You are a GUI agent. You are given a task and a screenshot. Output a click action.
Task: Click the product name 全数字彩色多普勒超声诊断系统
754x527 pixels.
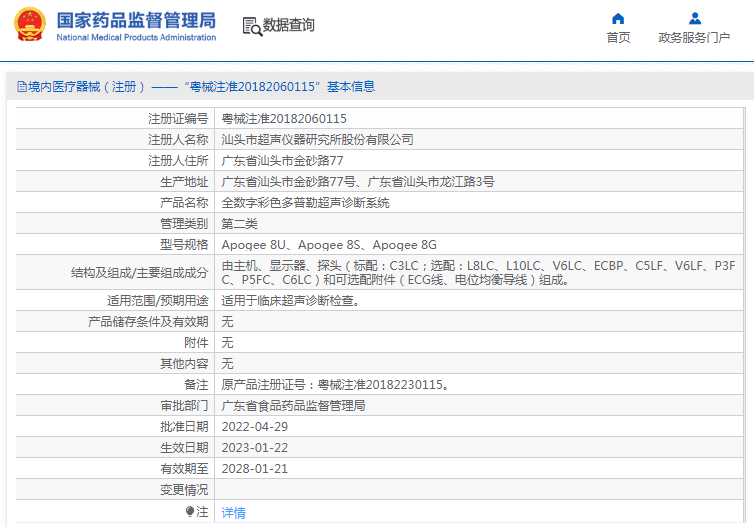point(305,202)
